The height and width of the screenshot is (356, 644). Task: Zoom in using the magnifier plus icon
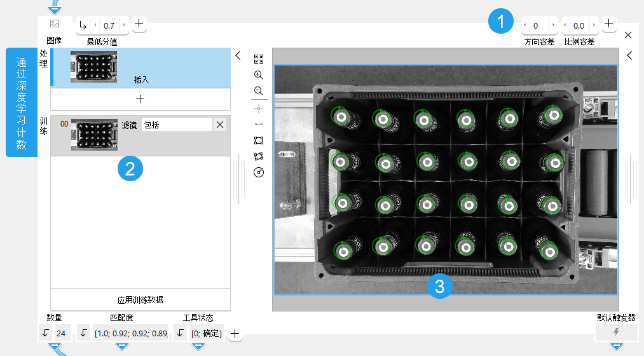pyautogui.click(x=258, y=75)
